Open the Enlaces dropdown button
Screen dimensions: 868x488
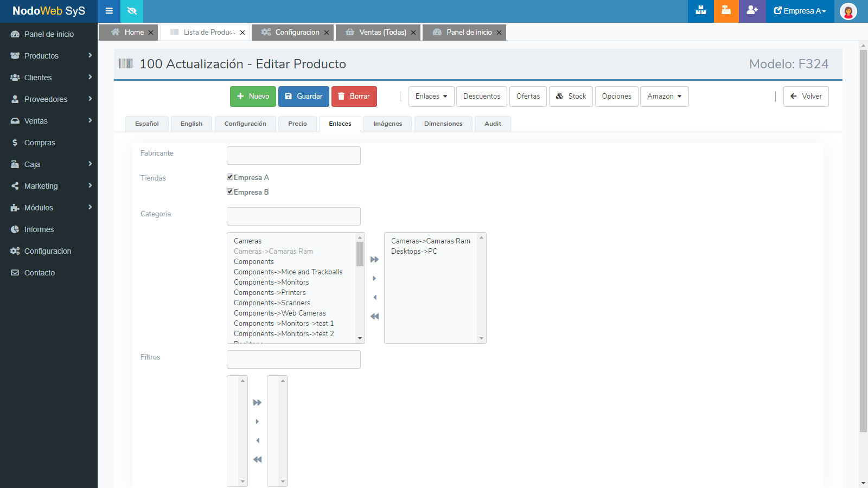431,97
